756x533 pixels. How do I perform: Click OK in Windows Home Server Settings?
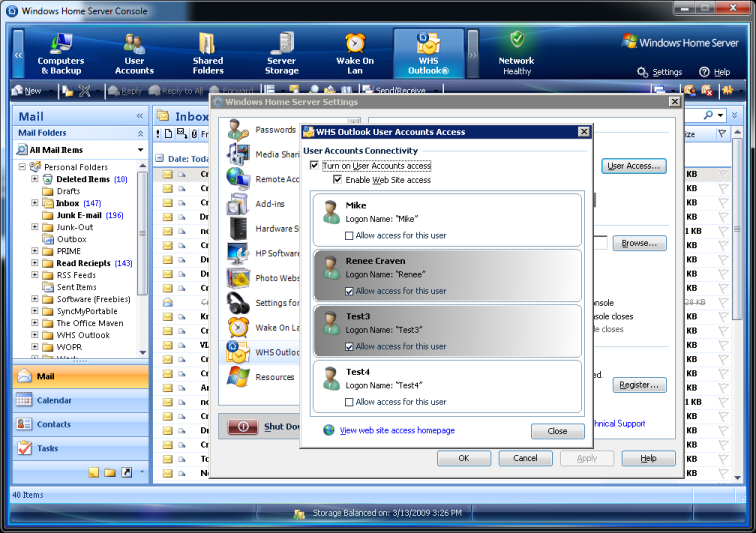(464, 458)
